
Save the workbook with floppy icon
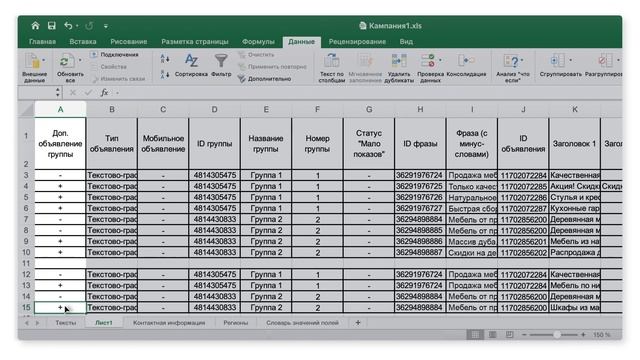click(x=51, y=26)
